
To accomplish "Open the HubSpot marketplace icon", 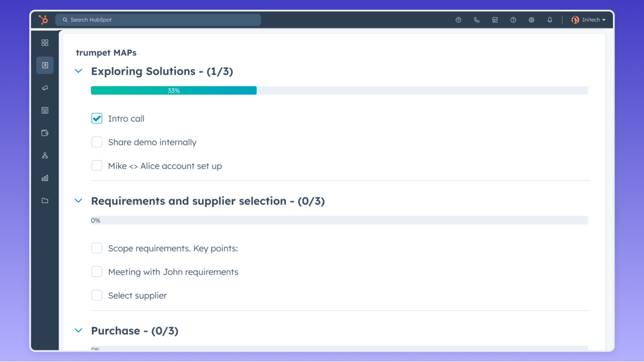I will tap(495, 20).
